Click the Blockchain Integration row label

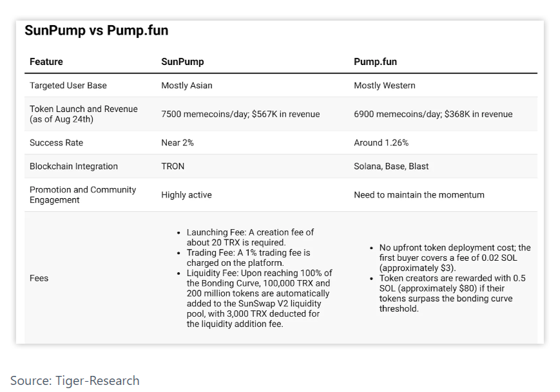tap(73, 166)
